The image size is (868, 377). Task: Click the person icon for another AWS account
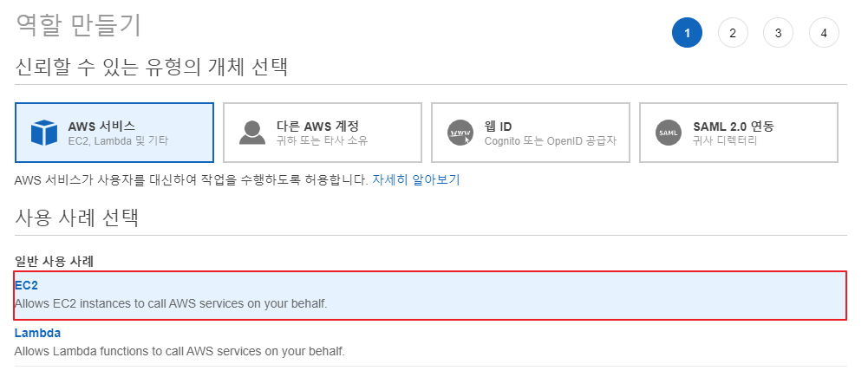coord(251,133)
